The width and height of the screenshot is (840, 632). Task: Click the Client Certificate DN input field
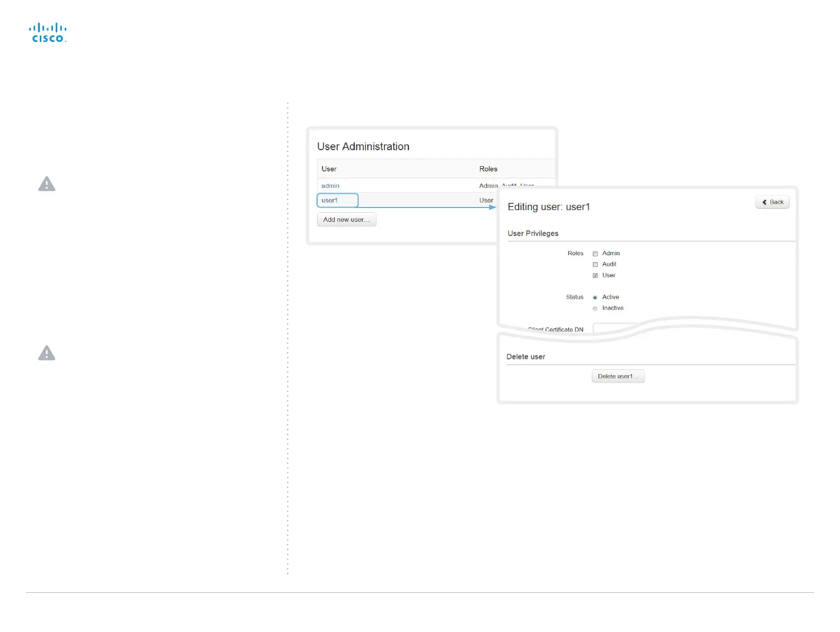[615, 328]
